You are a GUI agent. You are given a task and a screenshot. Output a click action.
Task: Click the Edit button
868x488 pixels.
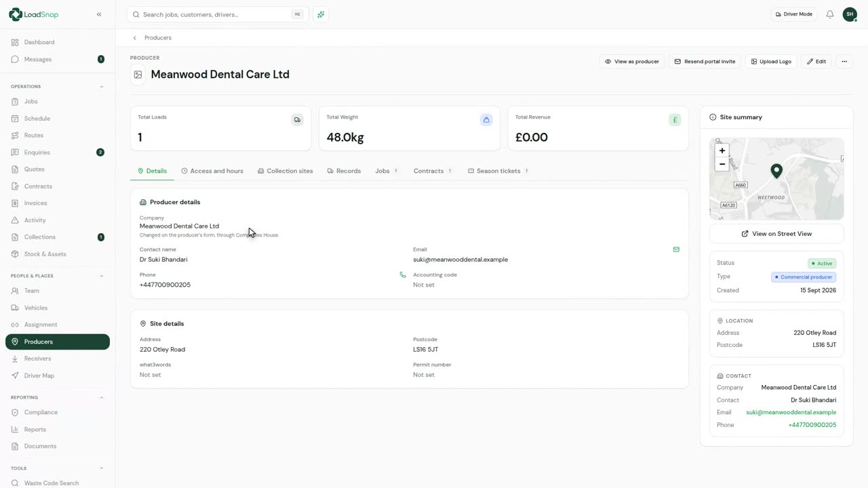(x=816, y=62)
